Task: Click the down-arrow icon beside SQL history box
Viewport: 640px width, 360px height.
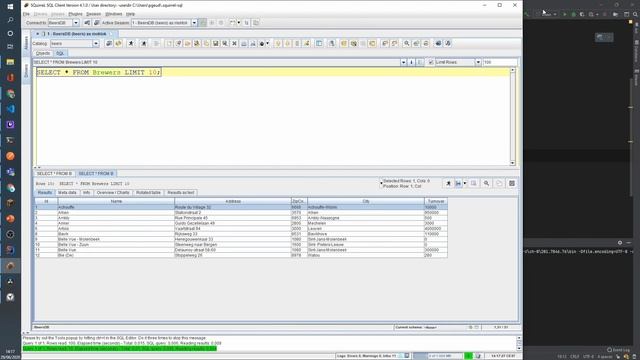Action: pyautogui.click(x=411, y=62)
